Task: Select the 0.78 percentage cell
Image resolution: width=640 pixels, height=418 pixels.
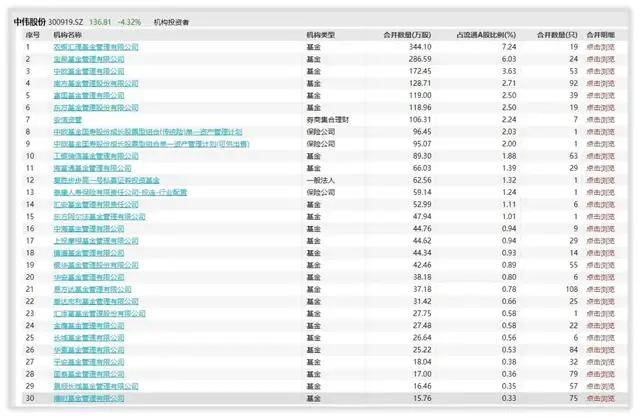Action: coord(509,289)
